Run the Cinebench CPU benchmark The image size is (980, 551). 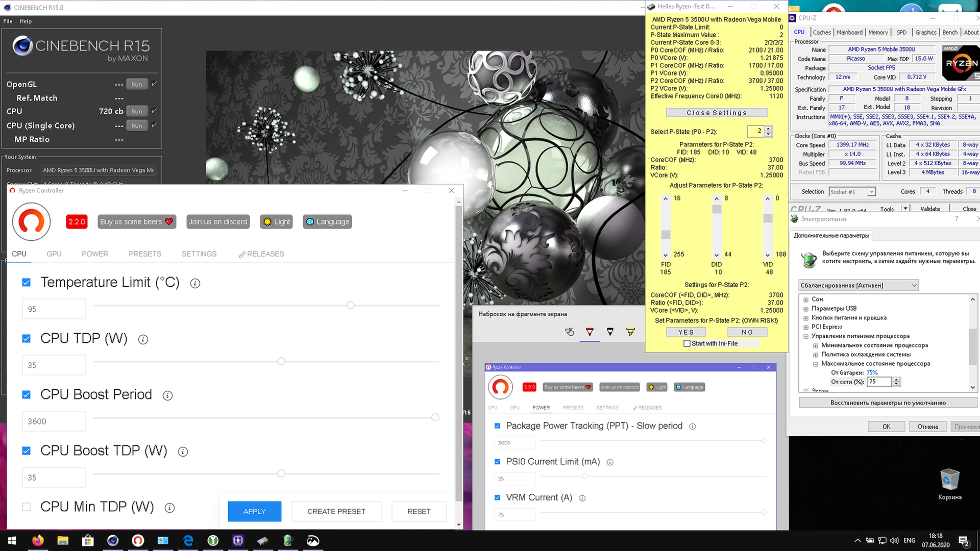pos(137,111)
